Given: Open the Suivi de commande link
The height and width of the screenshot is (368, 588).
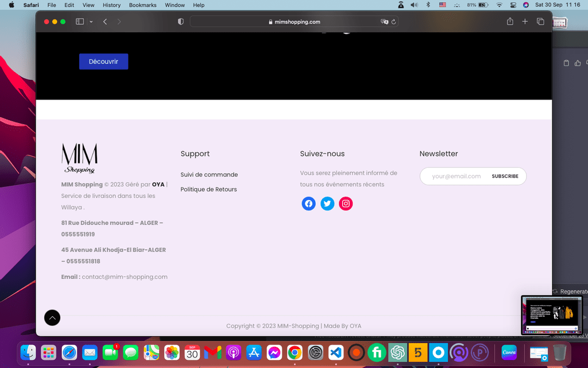Looking at the screenshot, I should 209,175.
